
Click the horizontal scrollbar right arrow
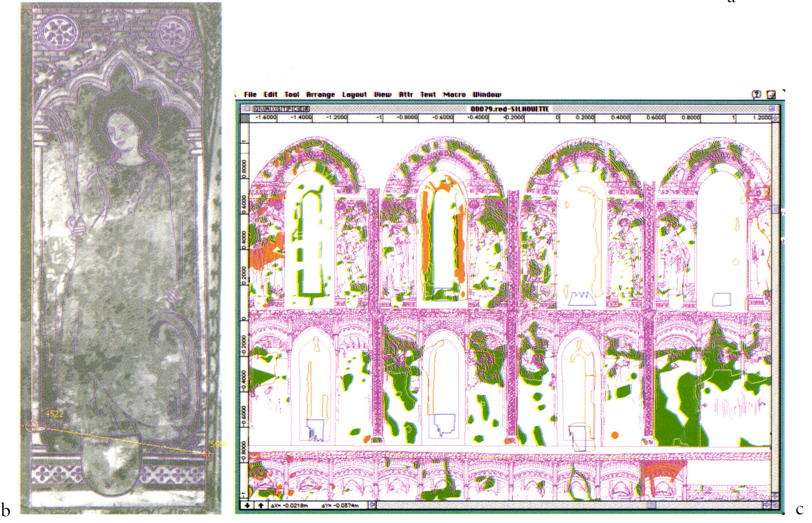767,505
